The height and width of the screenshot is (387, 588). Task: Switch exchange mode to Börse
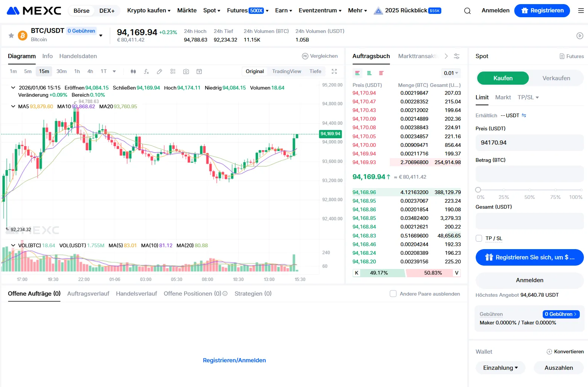[x=82, y=10]
